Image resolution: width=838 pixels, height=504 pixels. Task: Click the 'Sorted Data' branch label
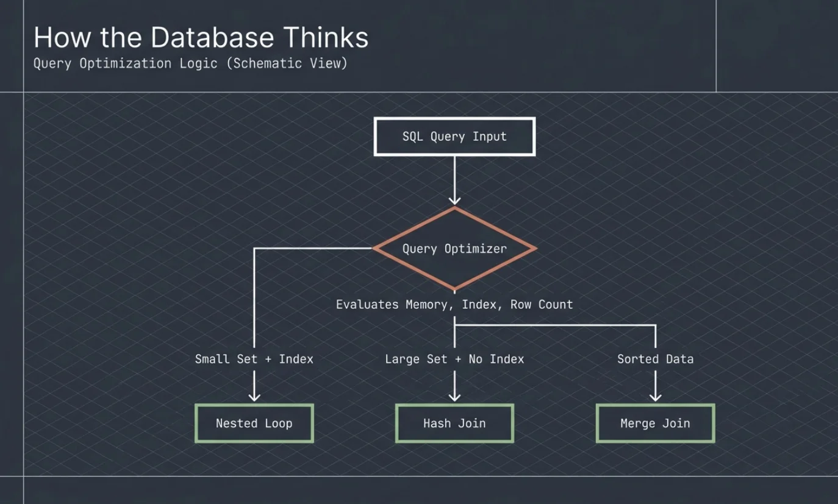click(655, 359)
